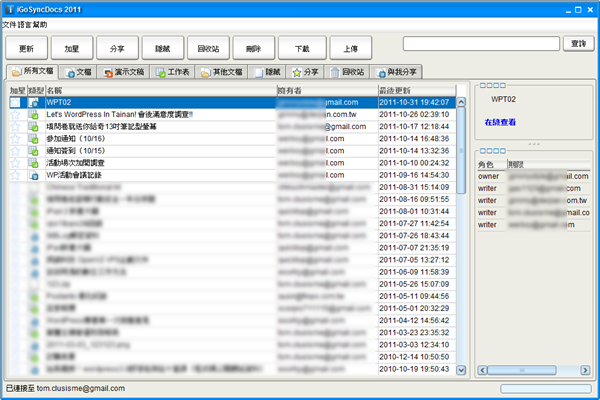
Task: Select row named 通知簽到 (10/15)
Action: point(75,151)
